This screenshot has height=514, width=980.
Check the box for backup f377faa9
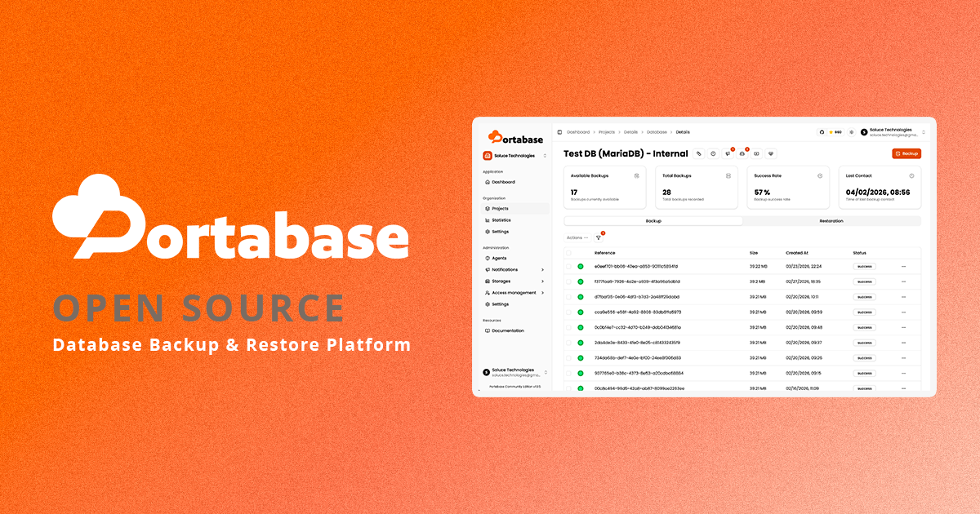tap(568, 281)
